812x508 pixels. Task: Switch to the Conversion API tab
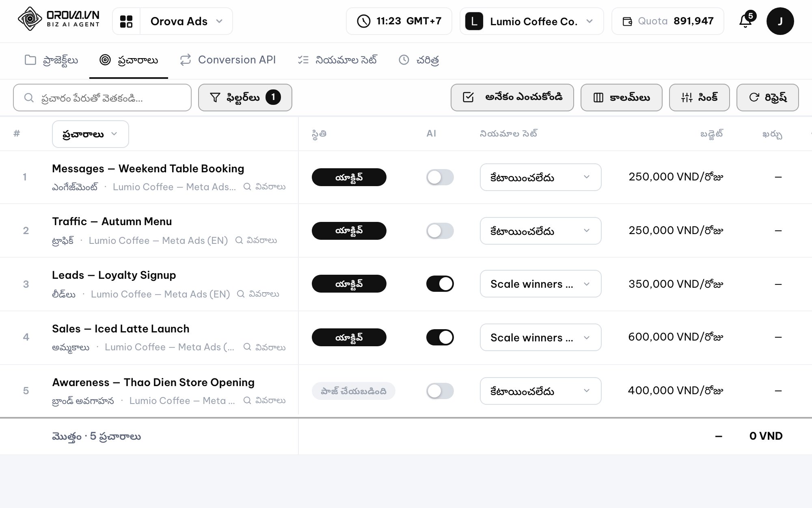[228, 60]
